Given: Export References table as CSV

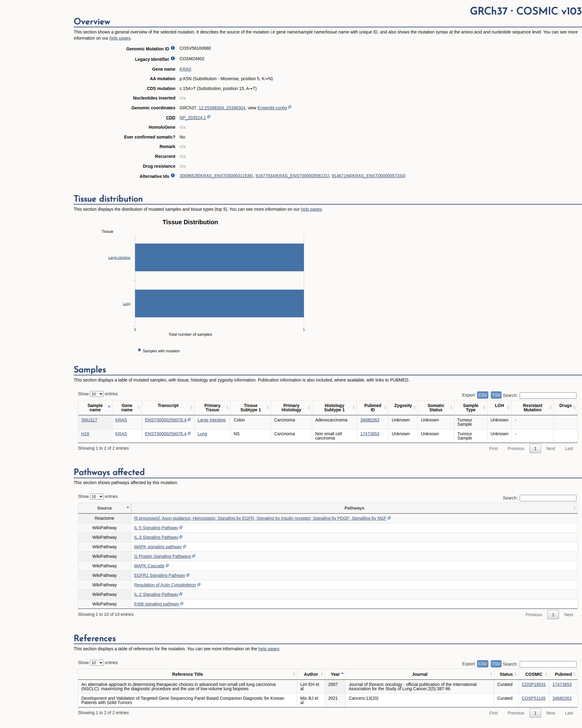Looking at the screenshot, I should coord(483,664).
